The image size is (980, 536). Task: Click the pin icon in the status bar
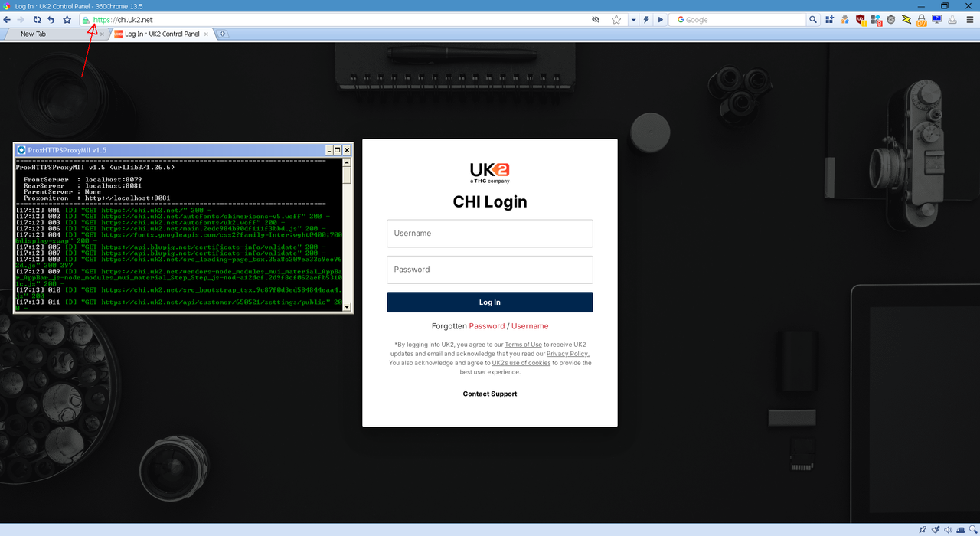coord(922,529)
